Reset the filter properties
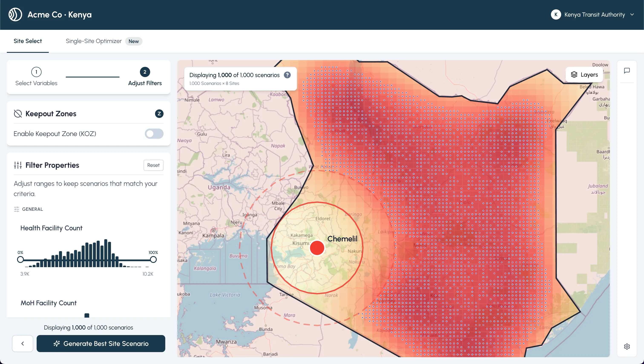 point(153,165)
